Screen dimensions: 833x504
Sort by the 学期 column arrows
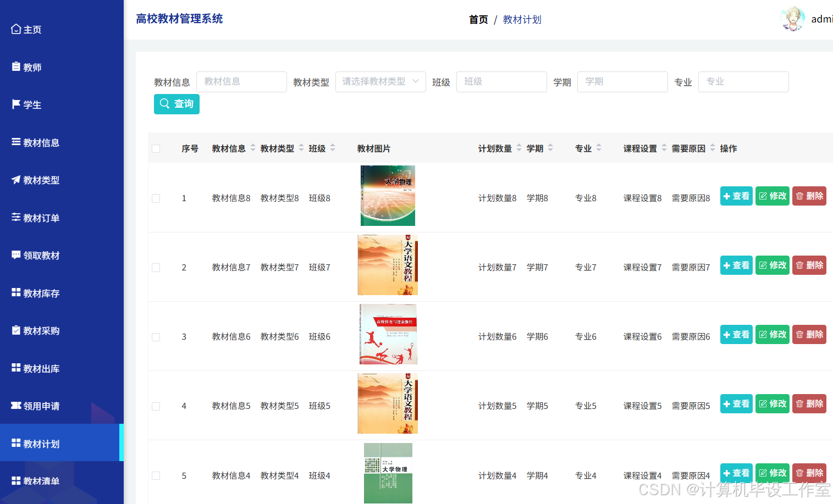550,148
